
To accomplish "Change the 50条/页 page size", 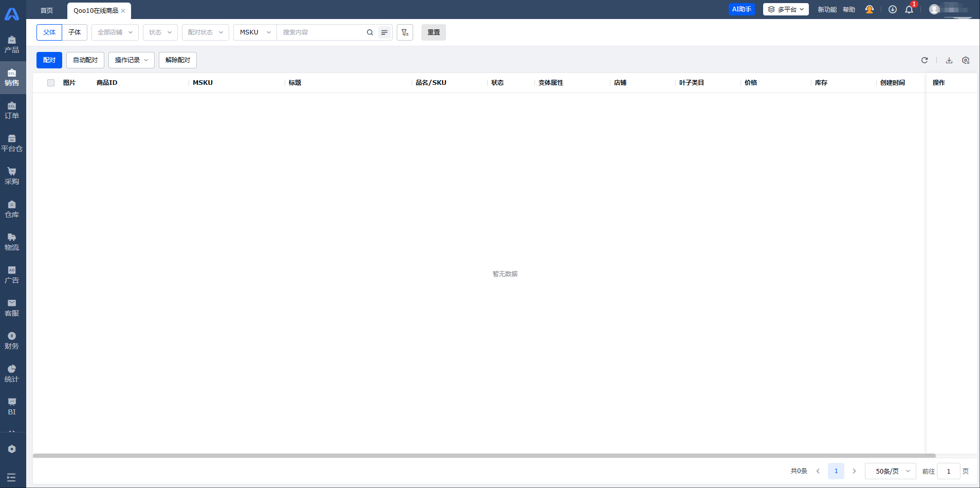I will point(891,471).
